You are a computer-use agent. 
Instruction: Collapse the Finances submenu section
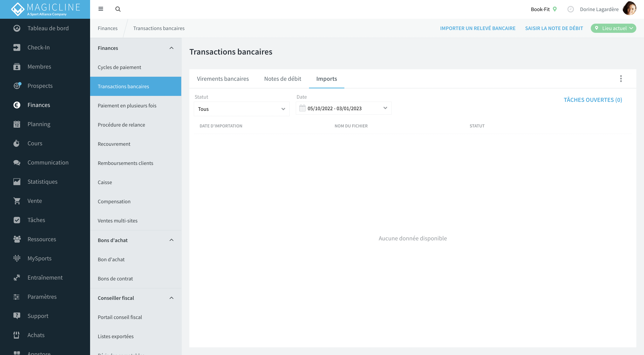click(x=171, y=48)
